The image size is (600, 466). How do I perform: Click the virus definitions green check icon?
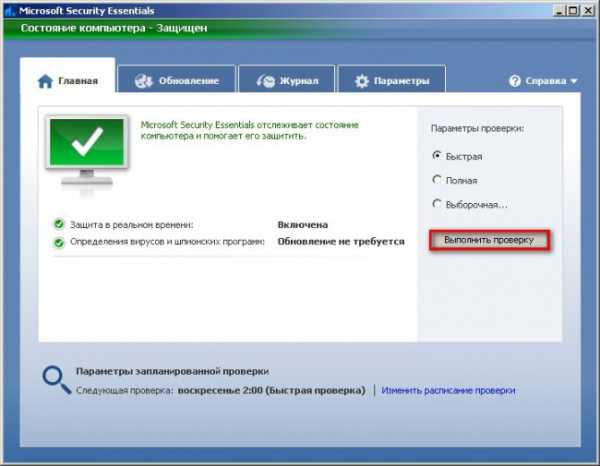click(x=59, y=243)
